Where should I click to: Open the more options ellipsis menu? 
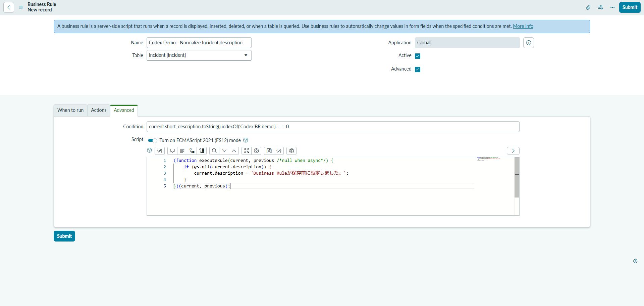pos(612,7)
